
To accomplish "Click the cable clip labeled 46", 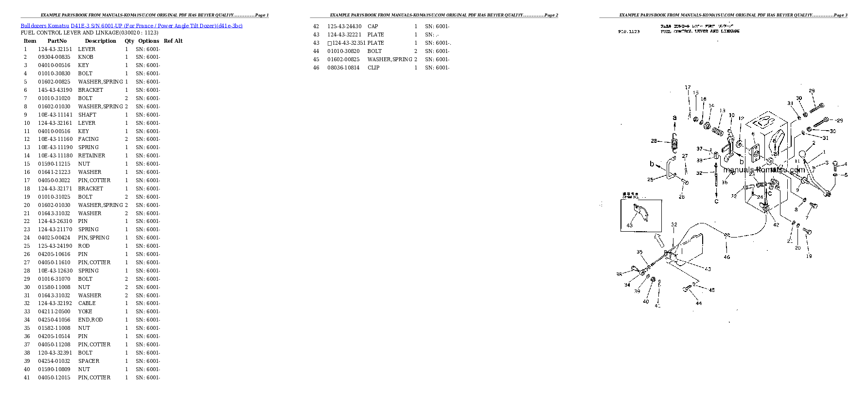I will [x=726, y=236].
